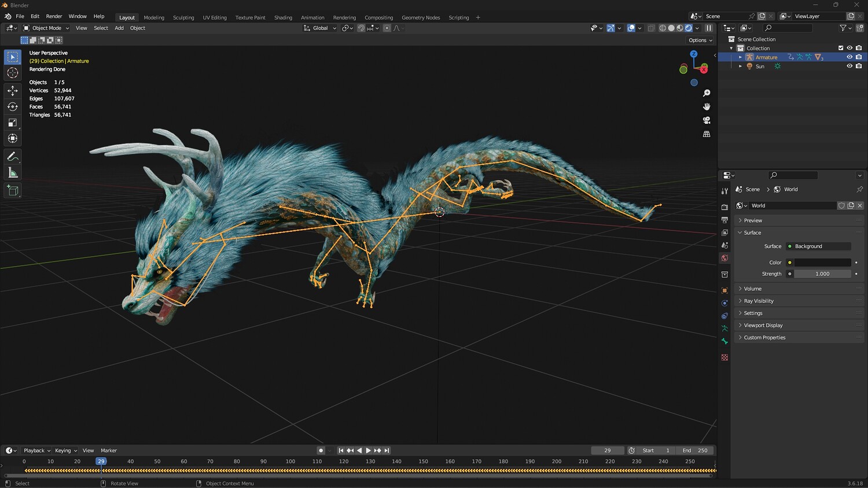
Task: Expand the Volume panel
Action: (752, 289)
